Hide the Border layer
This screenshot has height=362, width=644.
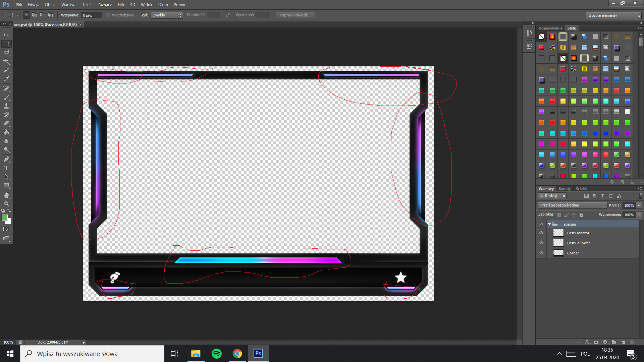541,253
